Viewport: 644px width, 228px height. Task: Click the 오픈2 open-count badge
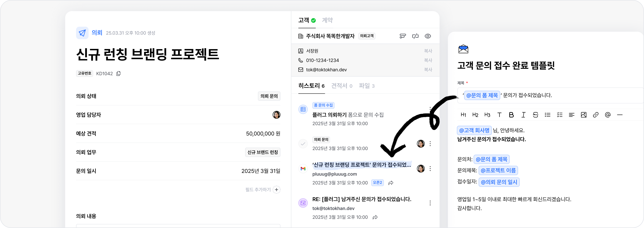coord(378,183)
